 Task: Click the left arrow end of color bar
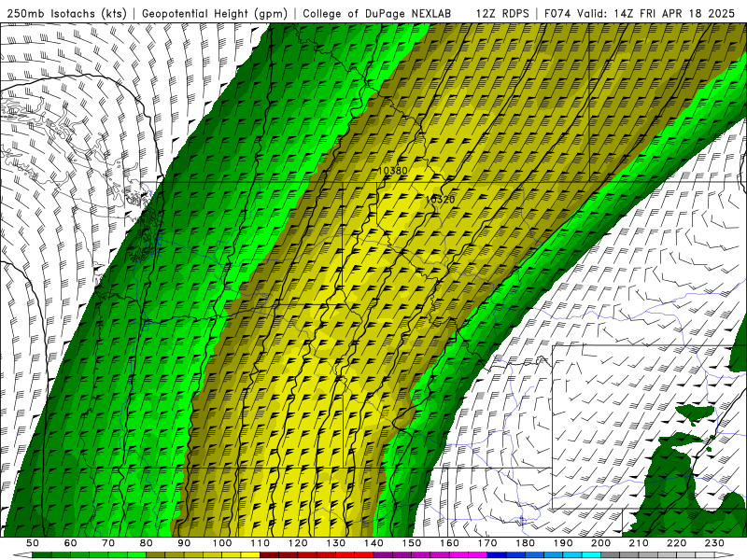(22, 555)
